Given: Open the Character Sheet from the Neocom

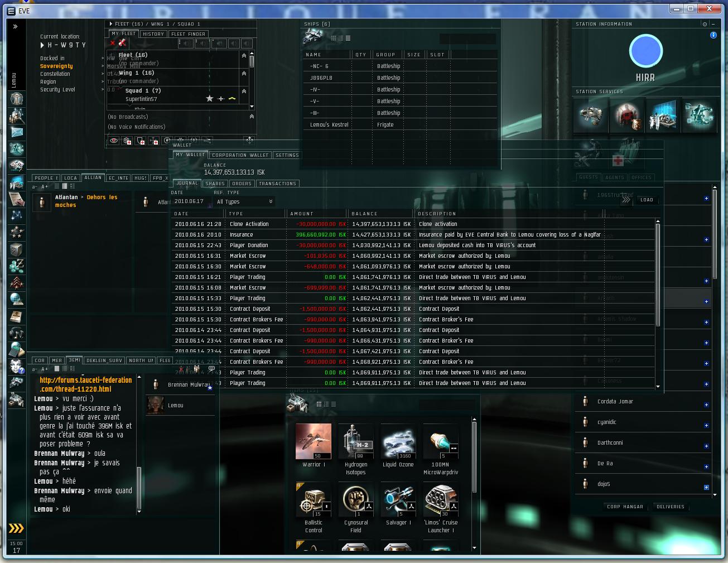Looking at the screenshot, I should [17, 99].
